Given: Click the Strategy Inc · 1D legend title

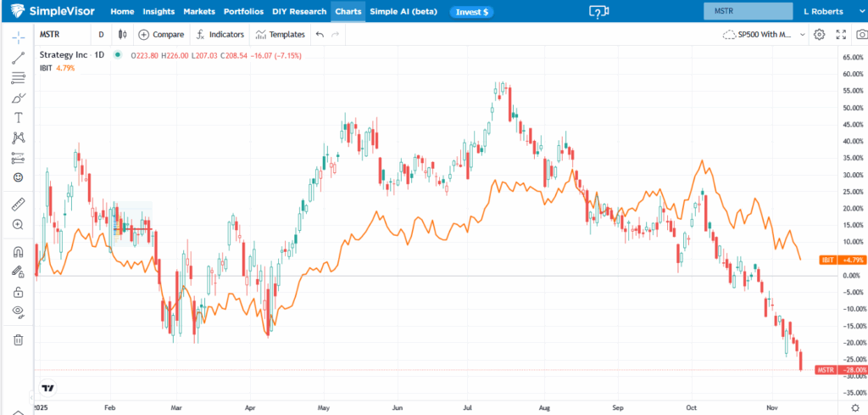Looking at the screenshot, I should point(72,55).
